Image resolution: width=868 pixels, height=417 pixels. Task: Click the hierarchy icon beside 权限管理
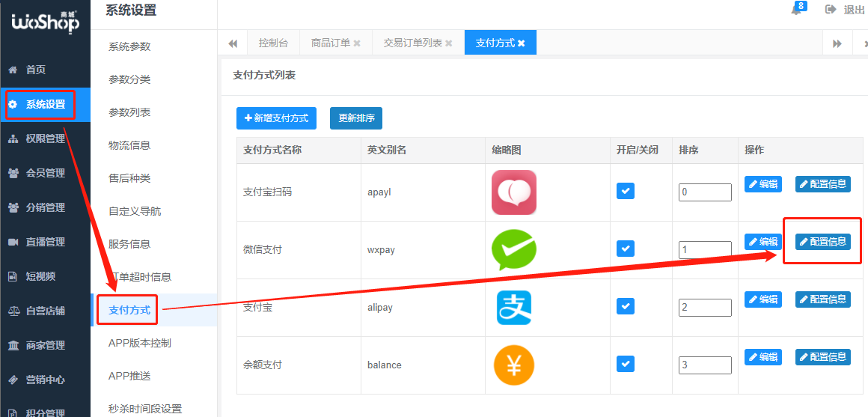click(13, 139)
